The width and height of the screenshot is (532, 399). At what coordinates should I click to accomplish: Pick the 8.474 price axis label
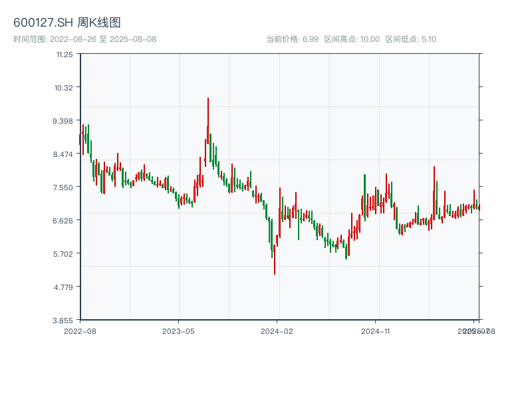point(64,154)
